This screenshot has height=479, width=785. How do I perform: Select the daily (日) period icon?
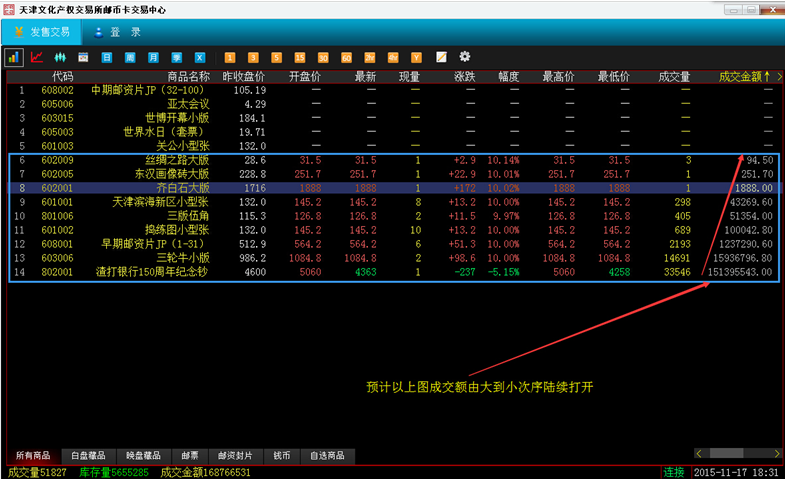(107, 57)
